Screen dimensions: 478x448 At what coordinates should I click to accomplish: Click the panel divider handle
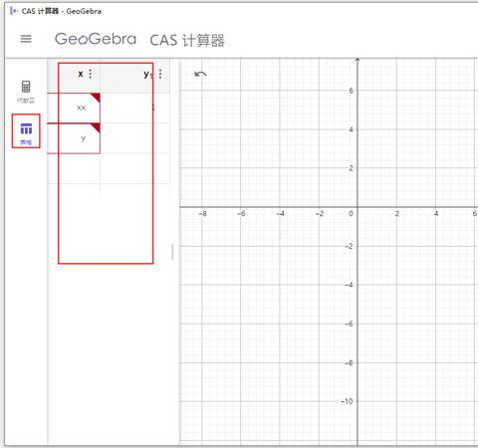(172, 252)
